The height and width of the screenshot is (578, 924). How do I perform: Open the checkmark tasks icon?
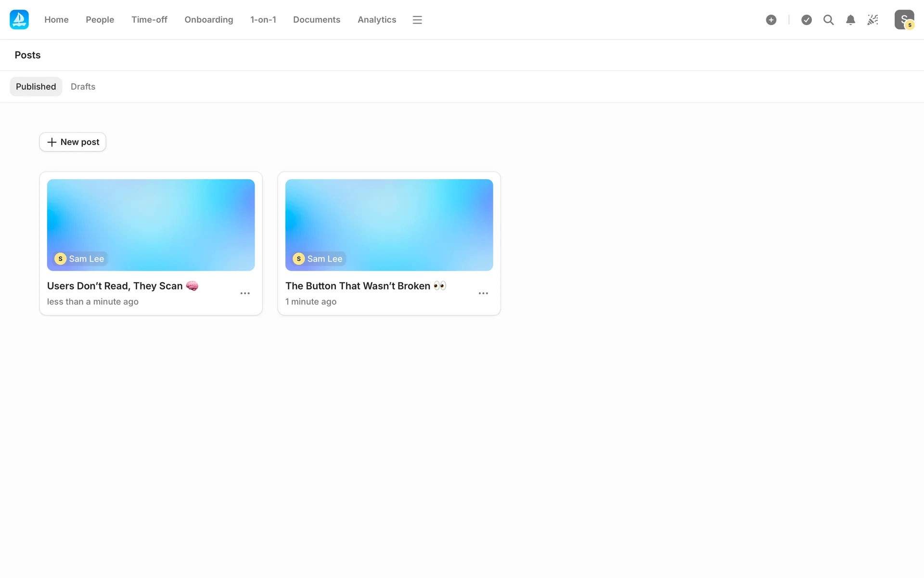[807, 20]
